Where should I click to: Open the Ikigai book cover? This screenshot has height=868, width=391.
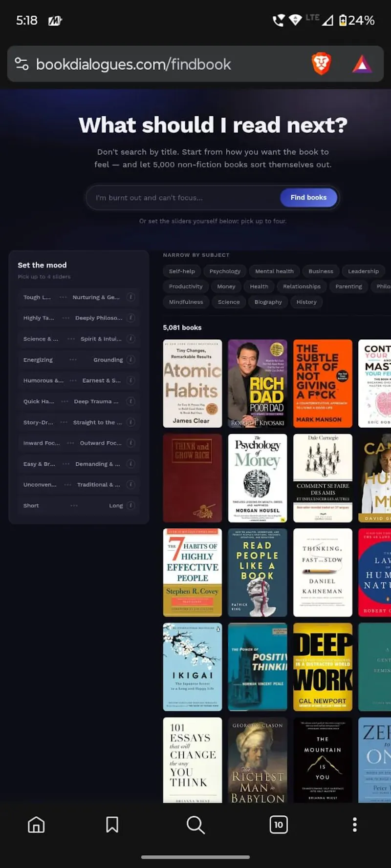tap(193, 667)
